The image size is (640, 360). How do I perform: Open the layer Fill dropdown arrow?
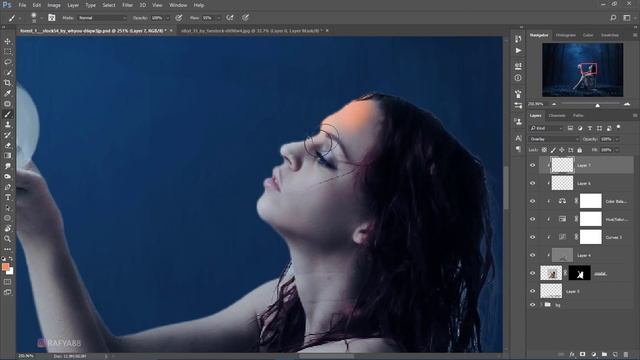[x=617, y=150]
